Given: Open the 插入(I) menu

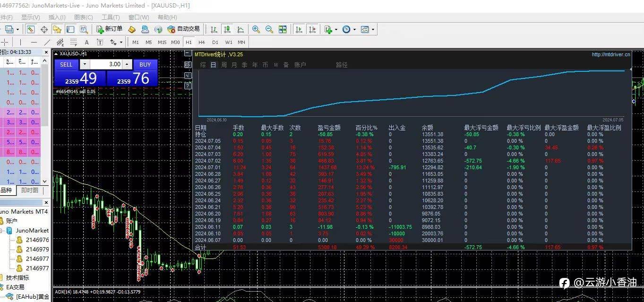Looking at the screenshot, I should pos(57,17).
